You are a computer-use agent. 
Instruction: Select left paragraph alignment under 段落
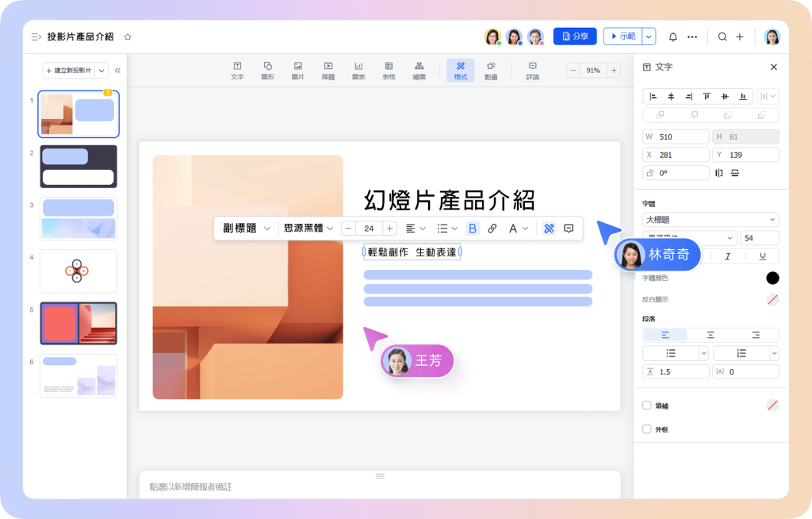click(x=665, y=336)
